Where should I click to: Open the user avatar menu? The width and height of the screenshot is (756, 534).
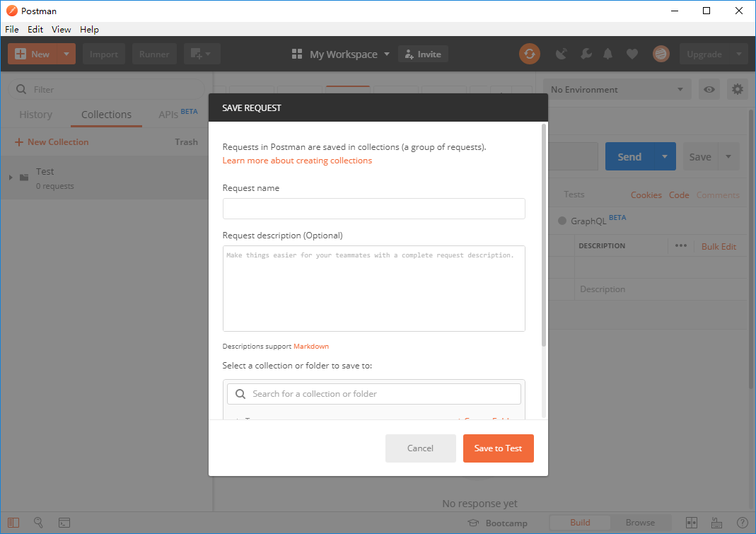pos(661,54)
